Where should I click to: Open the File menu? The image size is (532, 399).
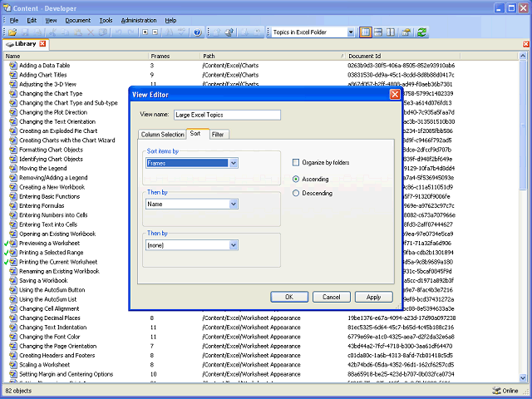14,20
